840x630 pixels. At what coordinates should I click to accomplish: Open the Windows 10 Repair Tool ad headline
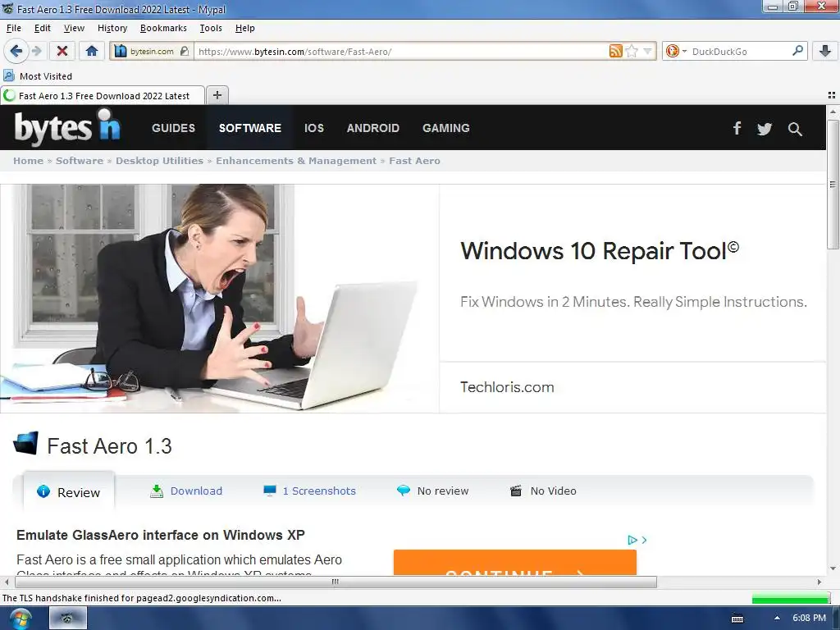click(x=600, y=251)
